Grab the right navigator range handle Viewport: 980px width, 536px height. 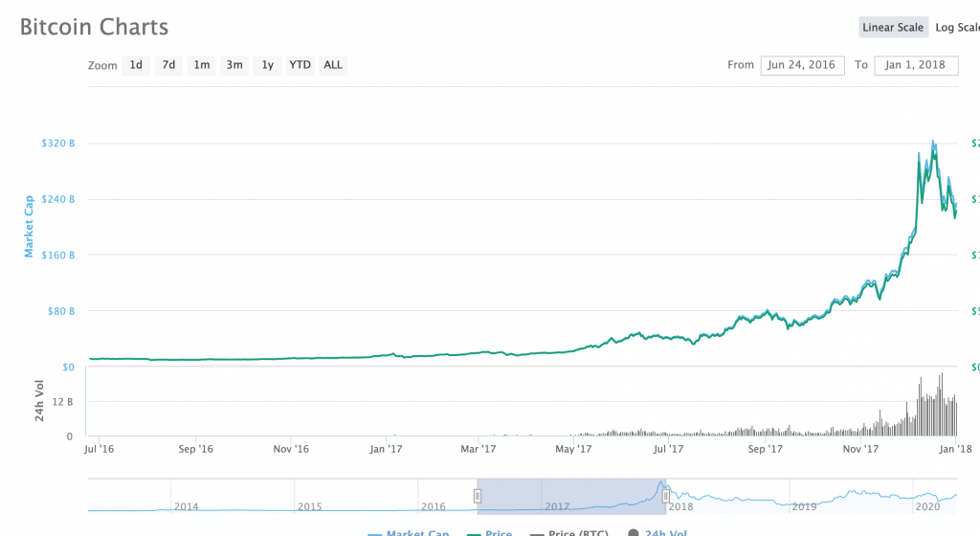click(x=666, y=496)
